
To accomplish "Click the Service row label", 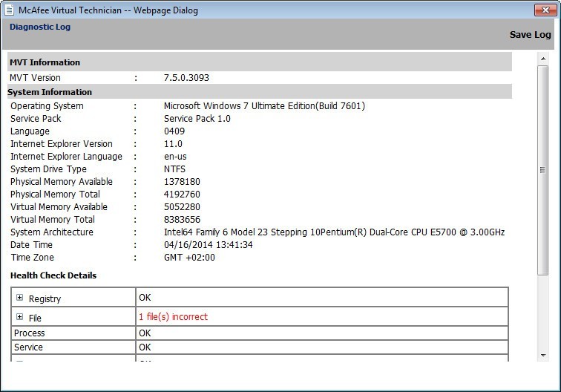I will coord(28,347).
